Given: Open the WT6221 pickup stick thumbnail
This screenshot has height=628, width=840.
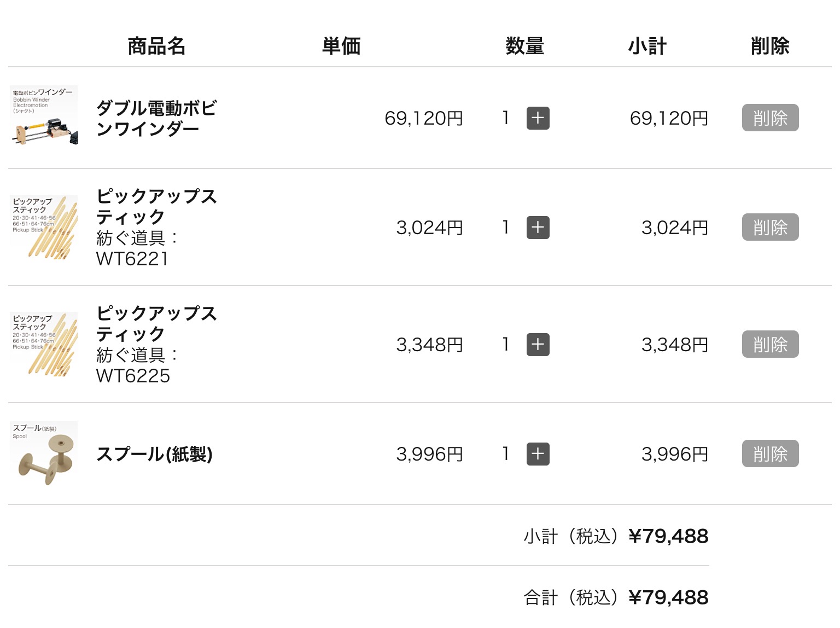Looking at the screenshot, I should tap(44, 228).
